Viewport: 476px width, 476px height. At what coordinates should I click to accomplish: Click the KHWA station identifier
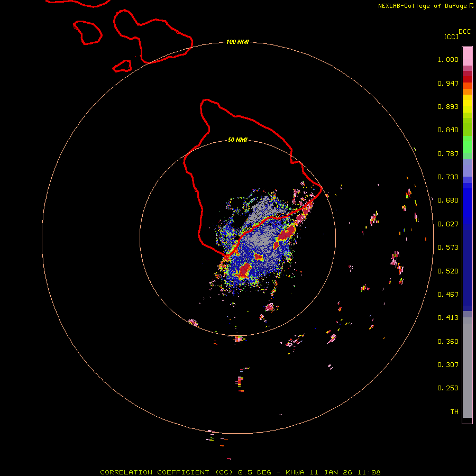(295, 472)
